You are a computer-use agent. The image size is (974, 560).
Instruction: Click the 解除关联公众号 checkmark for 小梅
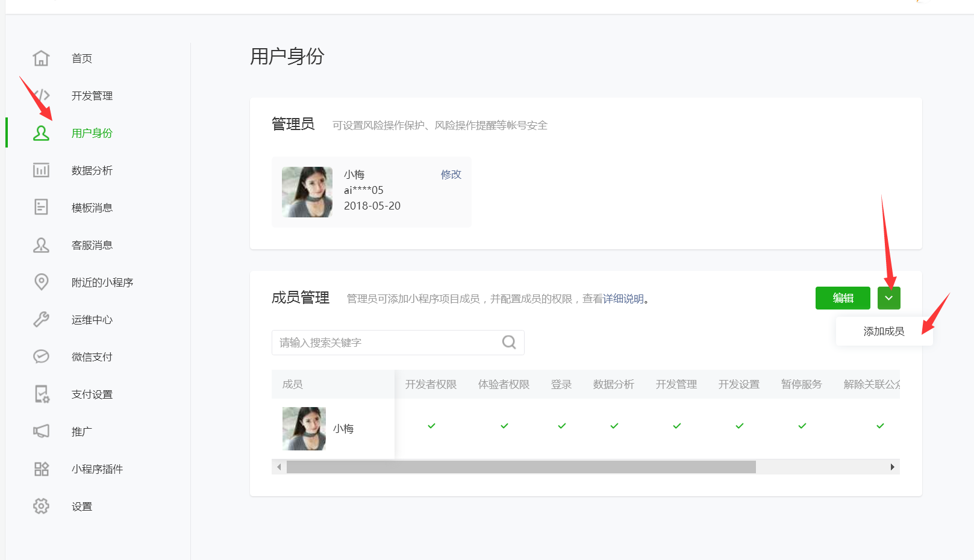click(x=880, y=426)
